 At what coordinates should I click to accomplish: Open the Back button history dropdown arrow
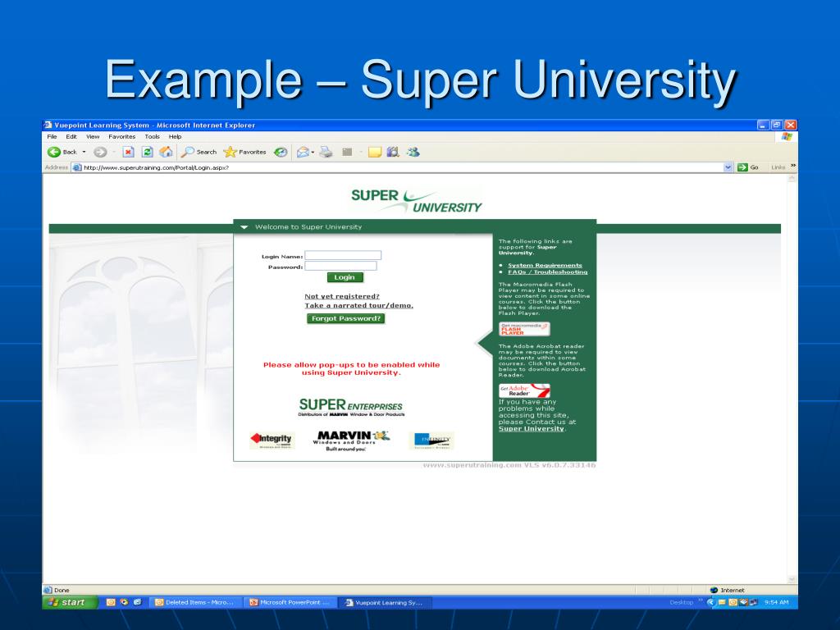(84, 152)
